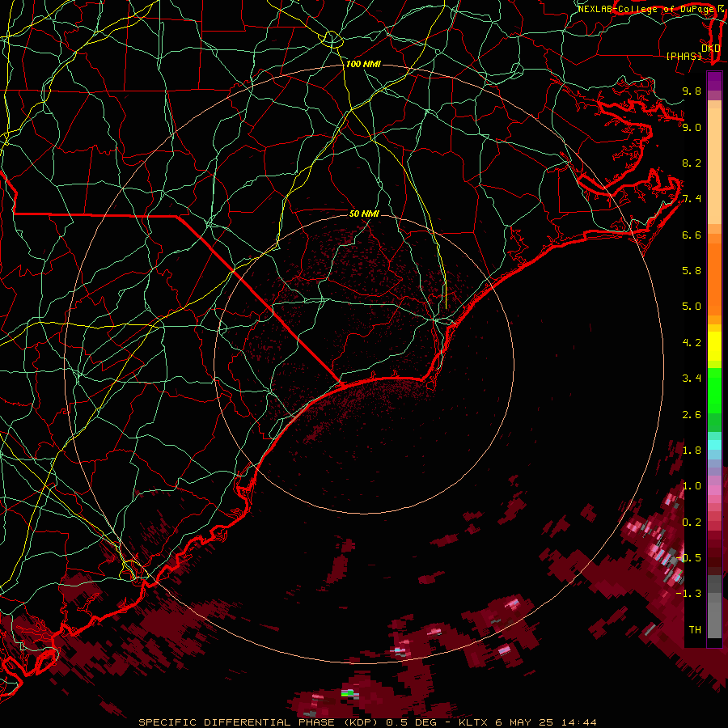Pick the cyan segment of the color bar
Viewport: 728px width, 728px height.
coord(714,445)
